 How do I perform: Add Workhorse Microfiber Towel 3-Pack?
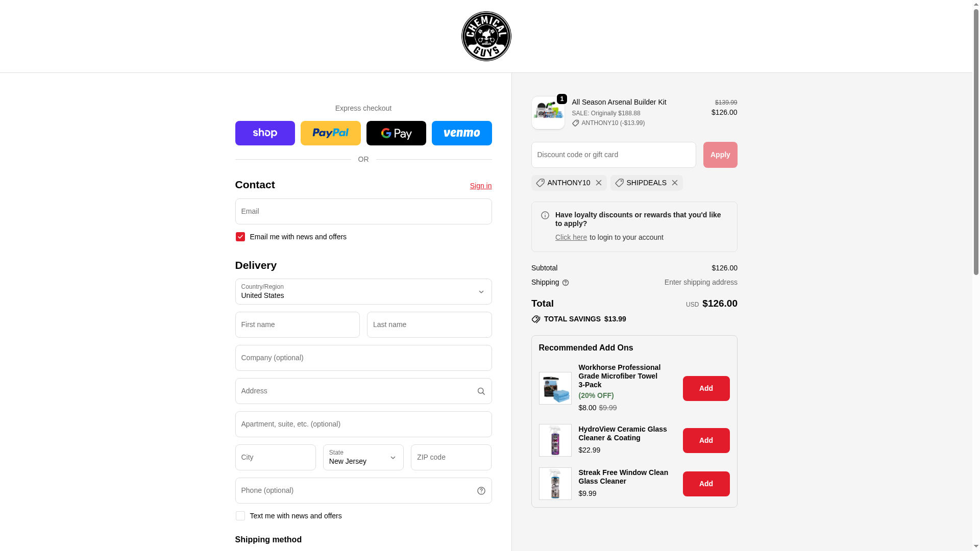point(706,388)
